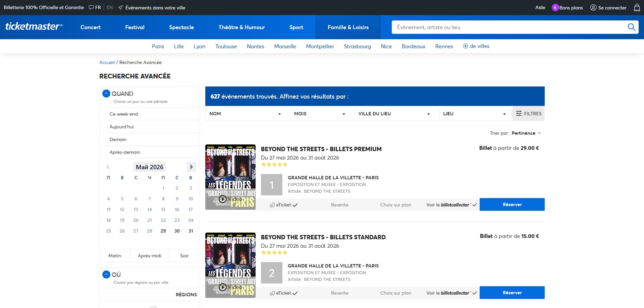
Task: Expand the LIEU filter
Action: pyautogui.click(x=475, y=114)
